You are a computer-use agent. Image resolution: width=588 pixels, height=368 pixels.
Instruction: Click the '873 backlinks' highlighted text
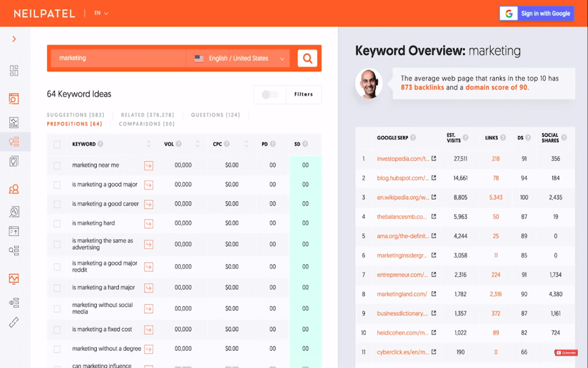tap(422, 88)
